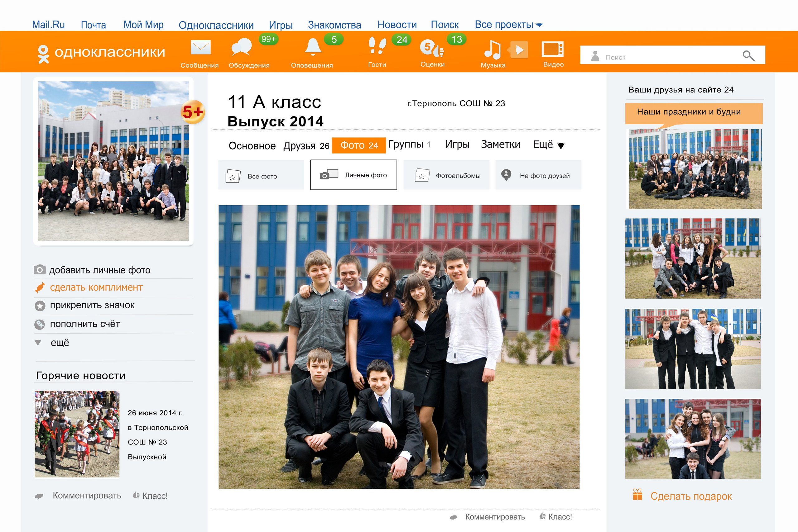Click the gift icon near Сделать подарок

coord(637,495)
